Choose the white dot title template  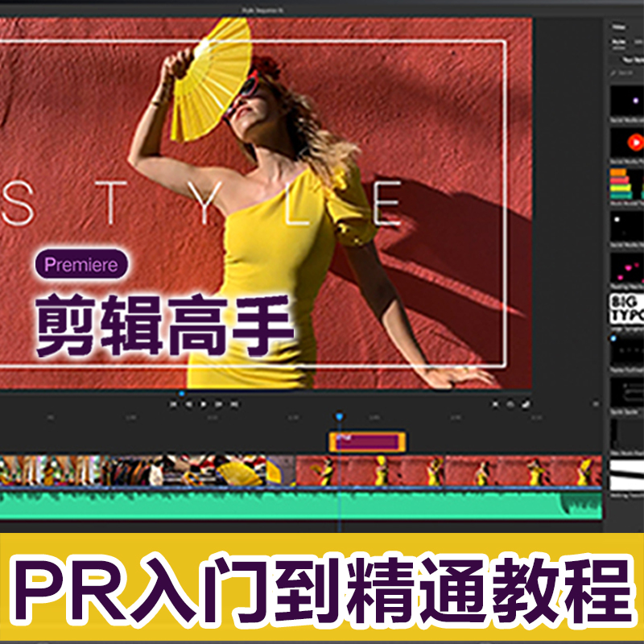click(x=627, y=226)
